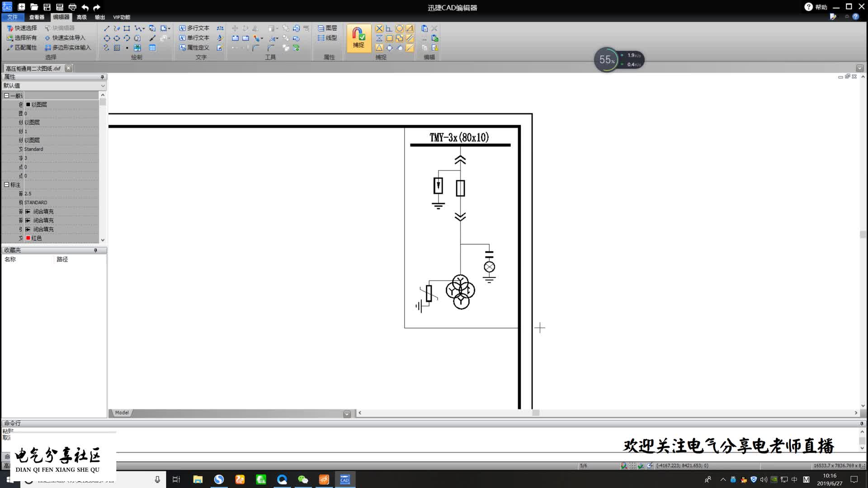Open the 帮助 help button
The image size is (868, 488).
pos(816,7)
